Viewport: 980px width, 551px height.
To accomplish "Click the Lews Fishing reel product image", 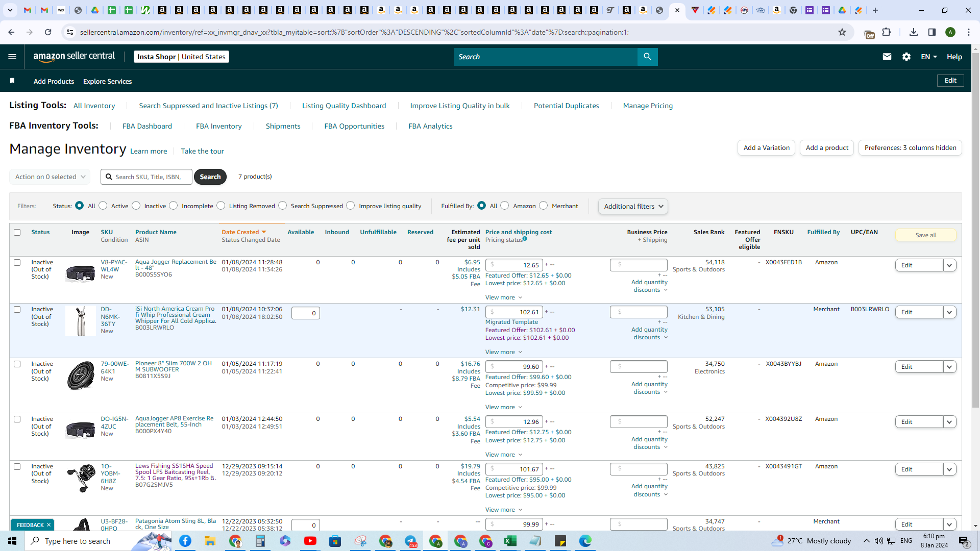I will pyautogui.click(x=81, y=478).
